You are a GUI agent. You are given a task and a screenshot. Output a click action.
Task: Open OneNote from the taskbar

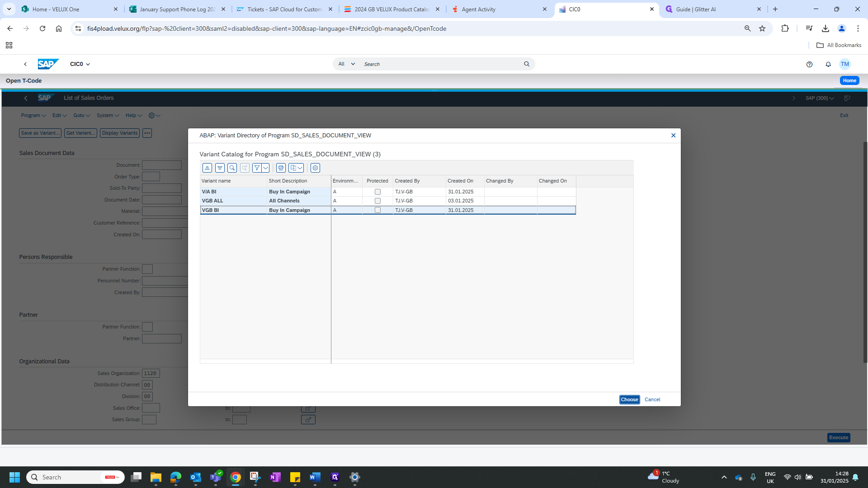coord(275,477)
